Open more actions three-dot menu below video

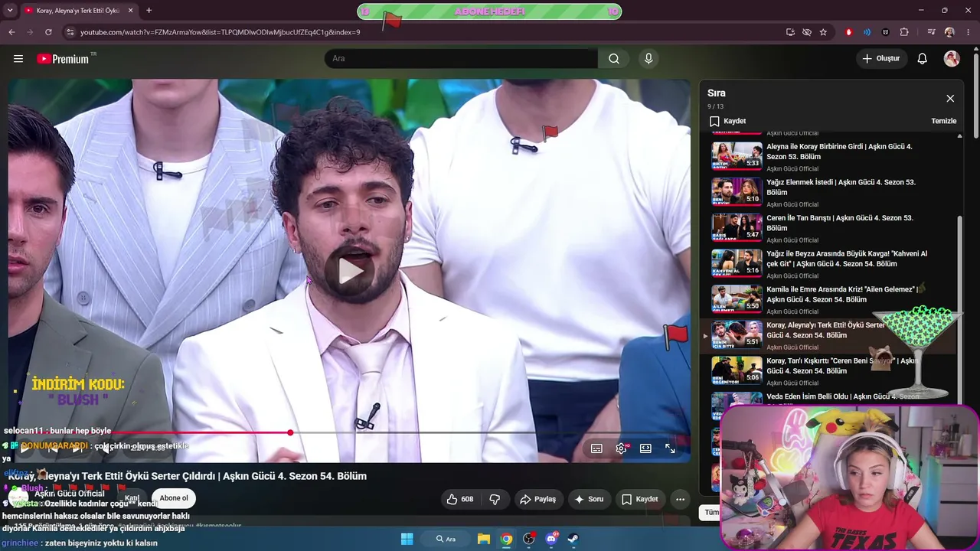680,499
